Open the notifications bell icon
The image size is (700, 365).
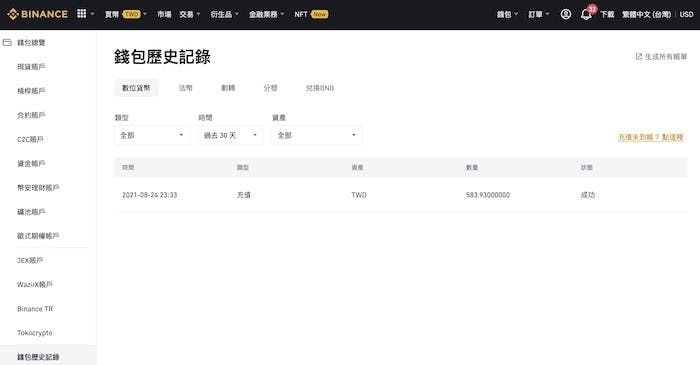click(x=586, y=14)
